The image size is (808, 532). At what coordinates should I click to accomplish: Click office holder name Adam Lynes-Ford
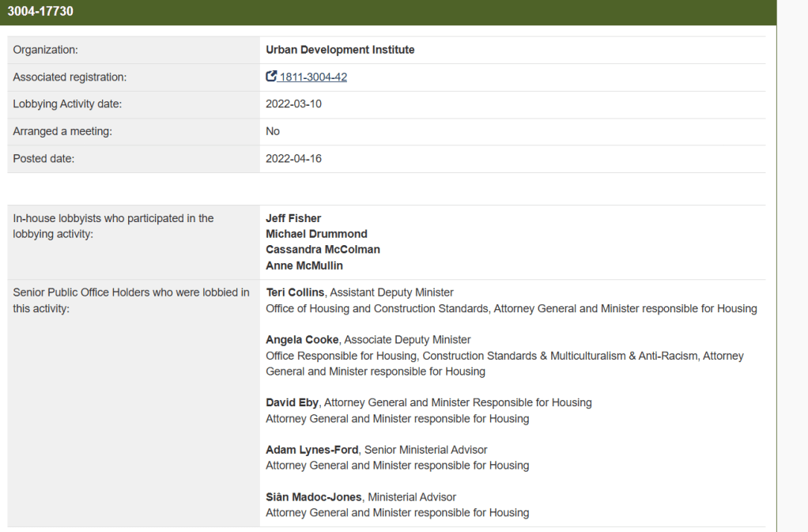[312, 450]
